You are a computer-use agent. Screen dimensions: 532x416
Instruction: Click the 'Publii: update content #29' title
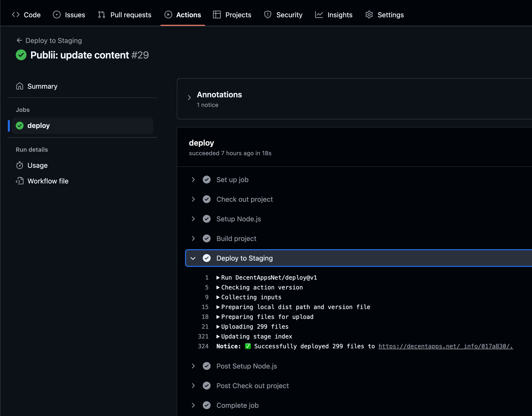click(x=89, y=55)
